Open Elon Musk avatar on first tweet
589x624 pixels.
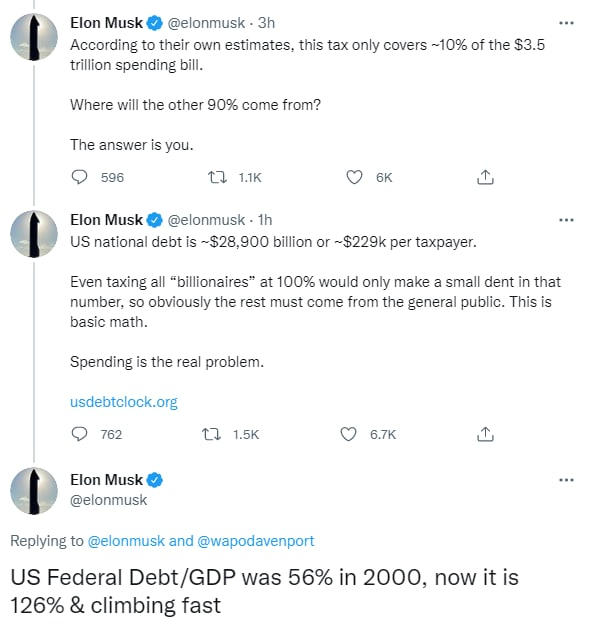tap(34, 37)
